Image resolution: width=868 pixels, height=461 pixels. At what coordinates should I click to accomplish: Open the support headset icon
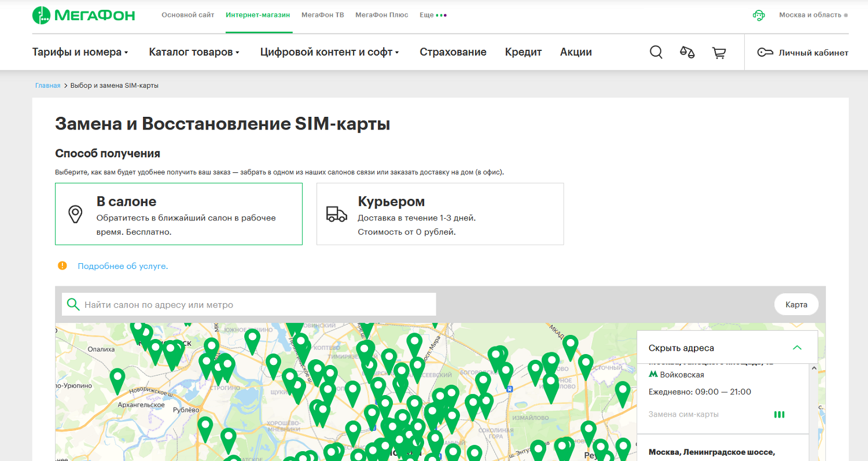[x=759, y=15]
